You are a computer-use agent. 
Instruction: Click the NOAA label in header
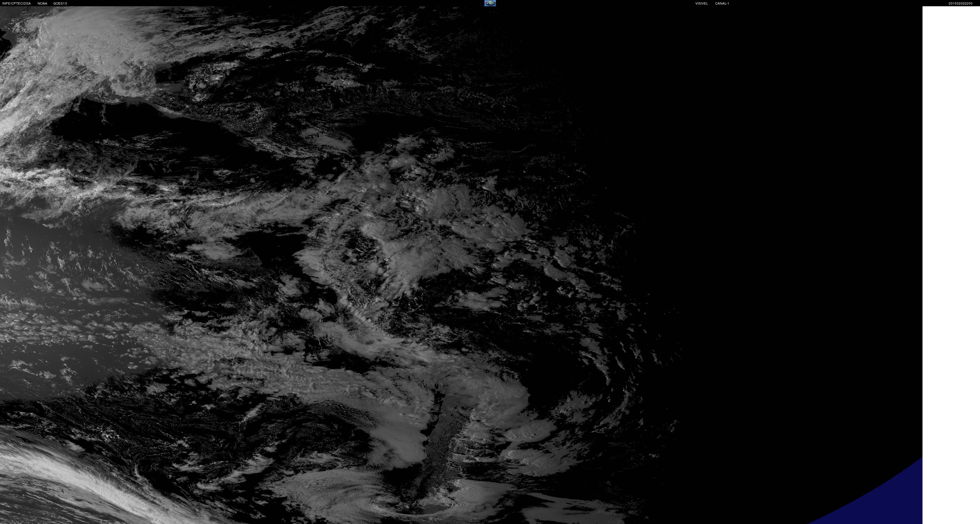[x=42, y=3]
